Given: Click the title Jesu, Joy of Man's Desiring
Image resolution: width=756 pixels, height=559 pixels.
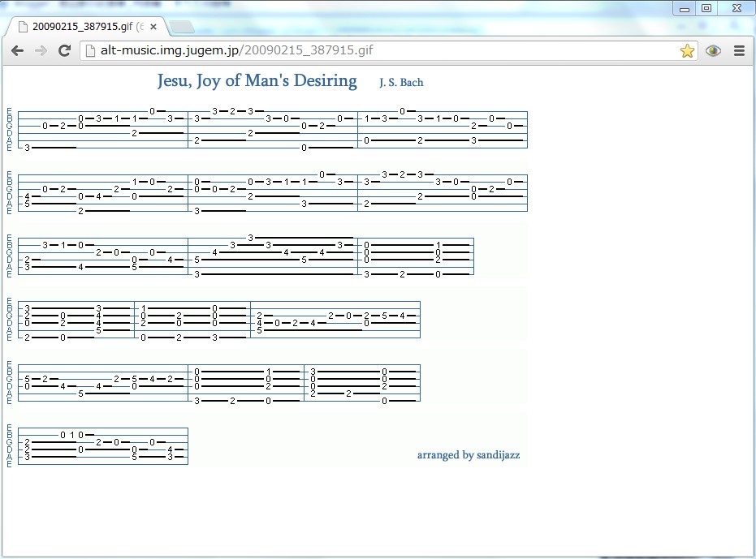Looking at the screenshot, I should 257,80.
